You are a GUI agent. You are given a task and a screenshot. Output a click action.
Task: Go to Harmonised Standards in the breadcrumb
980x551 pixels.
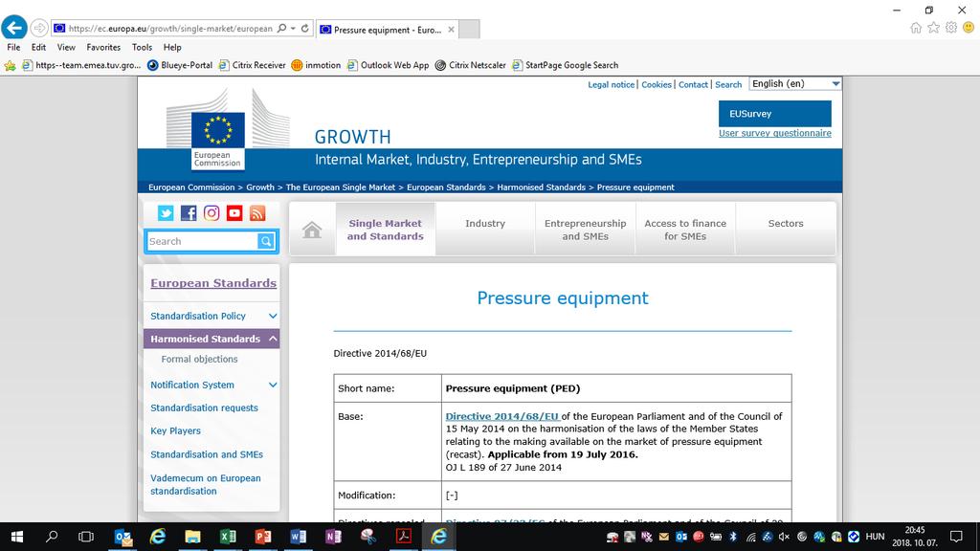[542, 187]
